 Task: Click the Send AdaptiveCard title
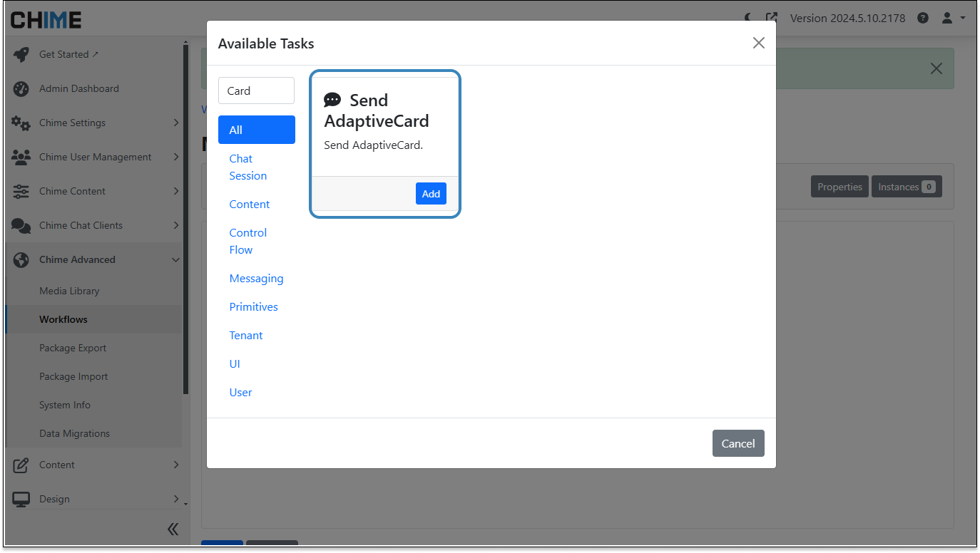[x=377, y=110]
